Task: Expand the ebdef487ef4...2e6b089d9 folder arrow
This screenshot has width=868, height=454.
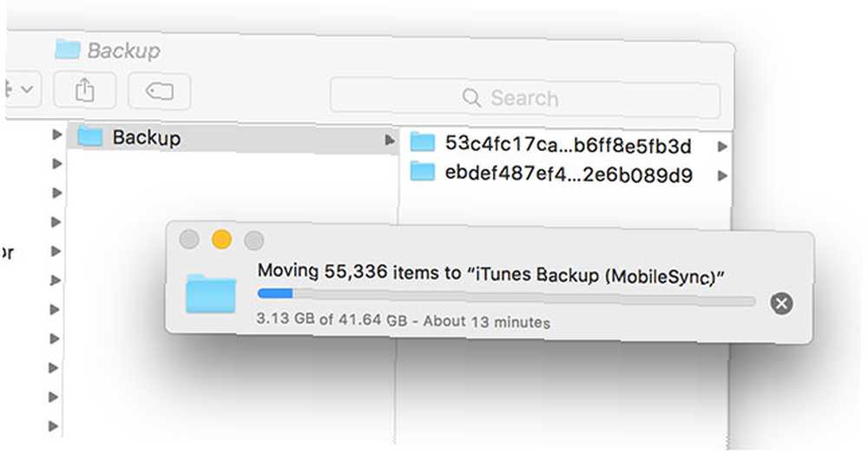Action: click(x=722, y=175)
